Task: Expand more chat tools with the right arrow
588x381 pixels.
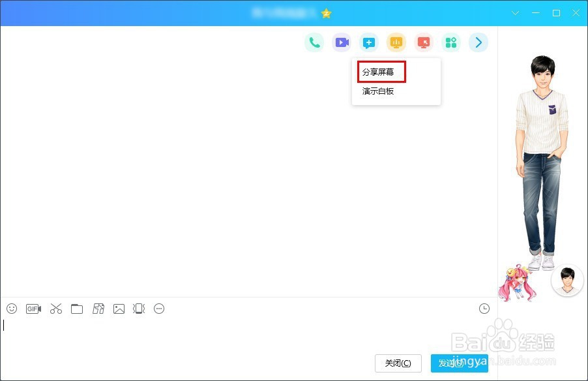Action: [478, 42]
